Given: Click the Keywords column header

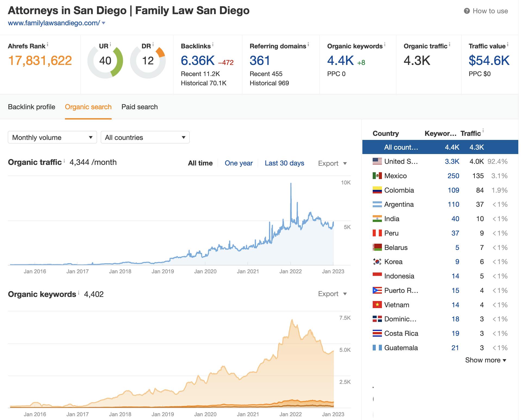Looking at the screenshot, I should (441, 133).
